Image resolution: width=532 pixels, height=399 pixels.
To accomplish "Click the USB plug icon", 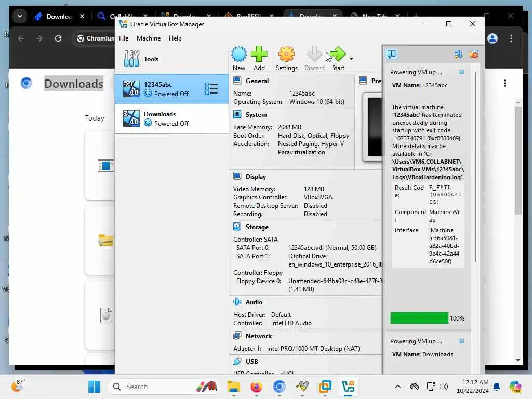I will (237, 361).
